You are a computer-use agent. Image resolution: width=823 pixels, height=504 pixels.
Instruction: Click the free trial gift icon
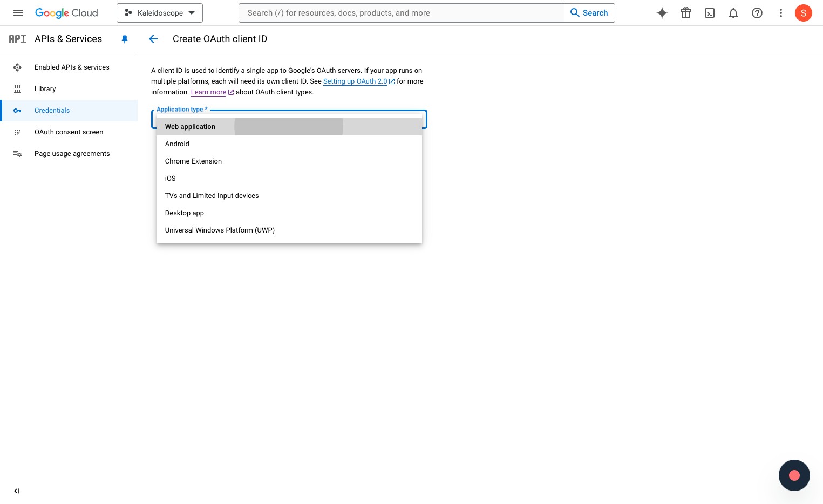pos(686,13)
